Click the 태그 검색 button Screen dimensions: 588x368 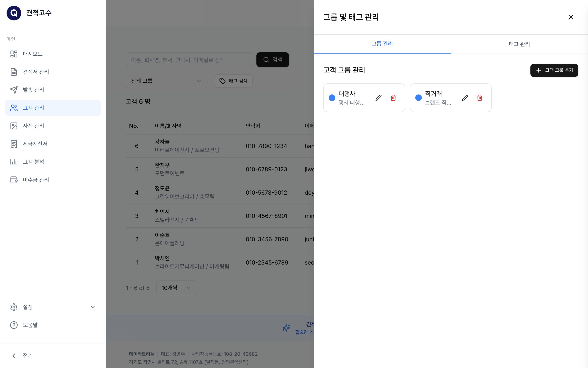(x=233, y=81)
